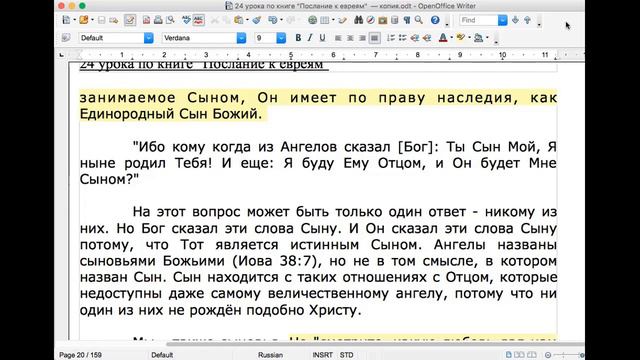Run Spelling and Grammar check
Screen dimensions: 640x360
coord(186,20)
